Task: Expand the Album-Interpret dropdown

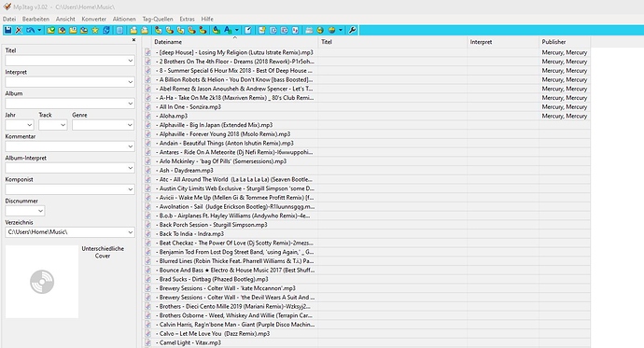Action: (130, 168)
